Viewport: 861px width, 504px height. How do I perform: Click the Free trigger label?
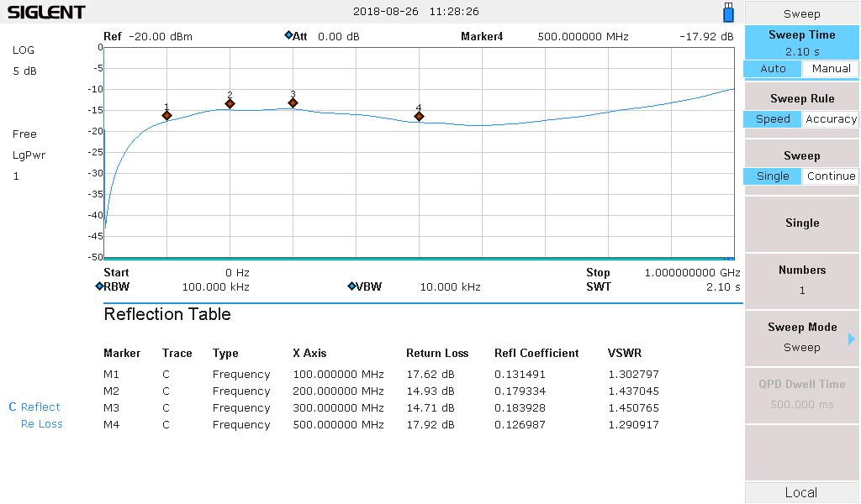coord(24,134)
